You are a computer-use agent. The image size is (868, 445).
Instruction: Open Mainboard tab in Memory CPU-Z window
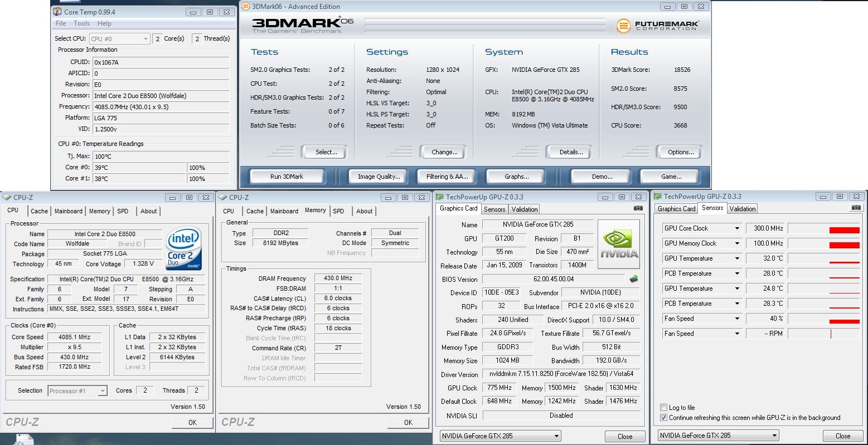284,211
